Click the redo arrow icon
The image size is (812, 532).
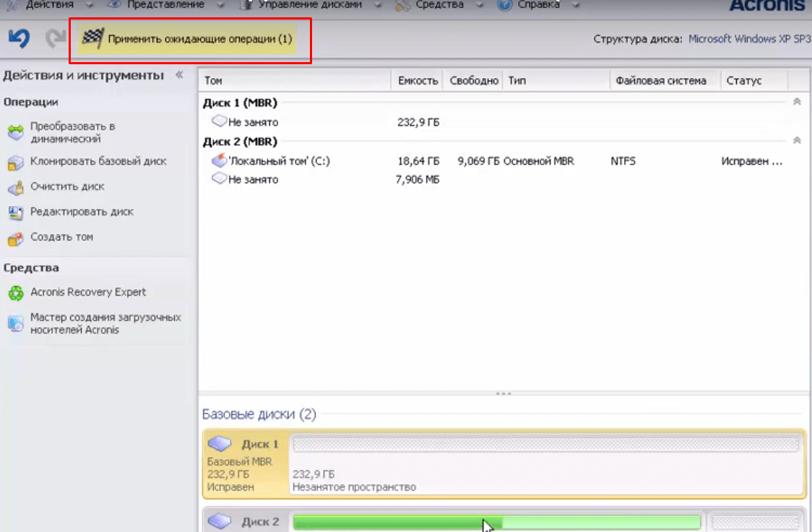(x=54, y=38)
